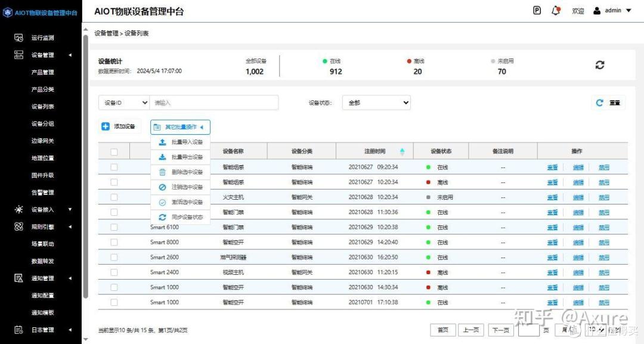This screenshot has height=344, width=644.
Task: Toggle the select-all checkbox in table header
Action: pos(114,151)
